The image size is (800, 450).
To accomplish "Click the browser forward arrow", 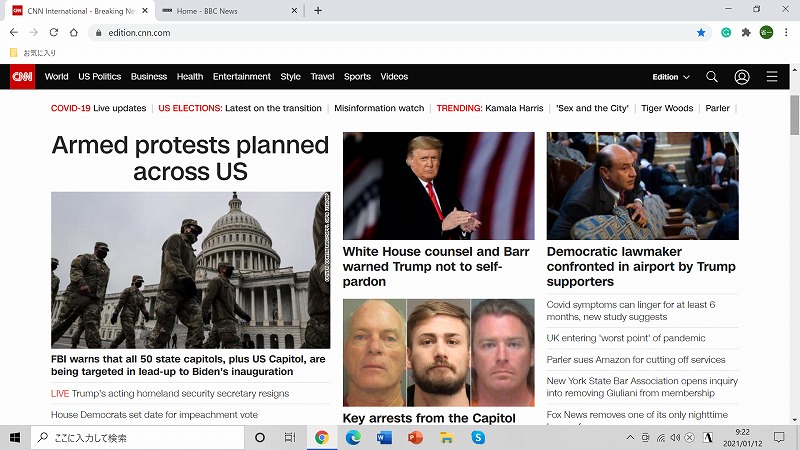I will [34, 32].
